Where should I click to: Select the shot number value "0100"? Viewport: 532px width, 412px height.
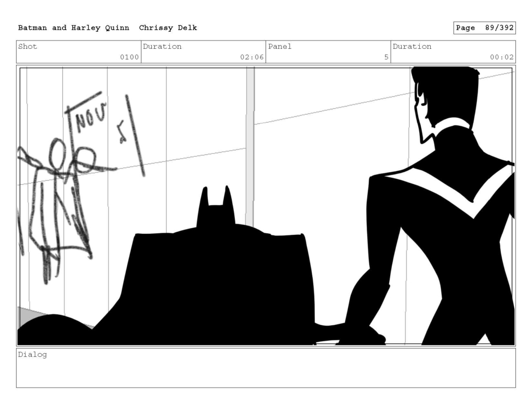click(129, 57)
